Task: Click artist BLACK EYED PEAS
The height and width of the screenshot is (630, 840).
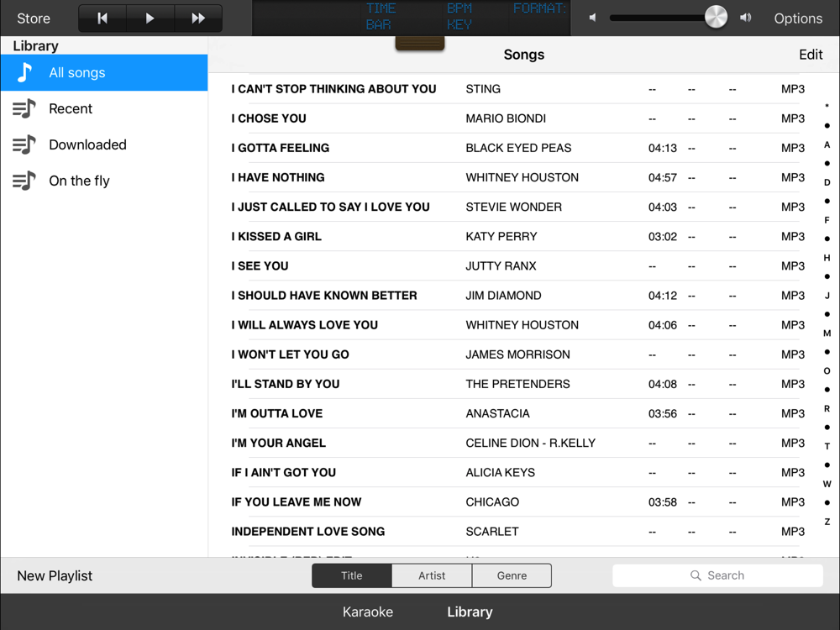Action: (518, 148)
